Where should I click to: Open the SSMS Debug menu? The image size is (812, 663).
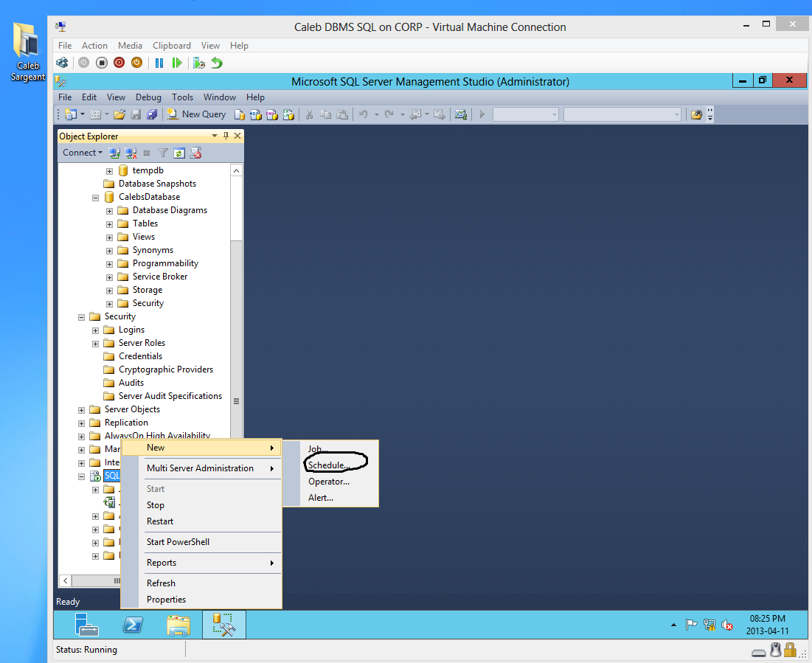coord(149,97)
